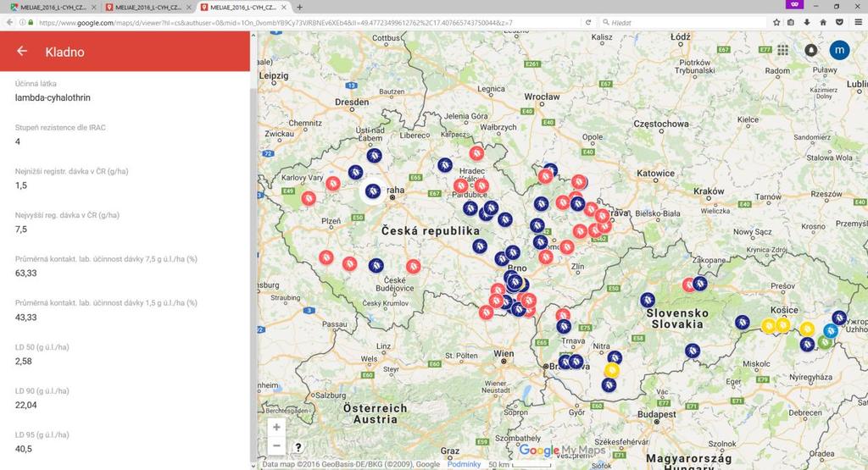The image size is (868, 470).
Task: Close the second MELIAE_2016 tab
Action: click(189, 7)
